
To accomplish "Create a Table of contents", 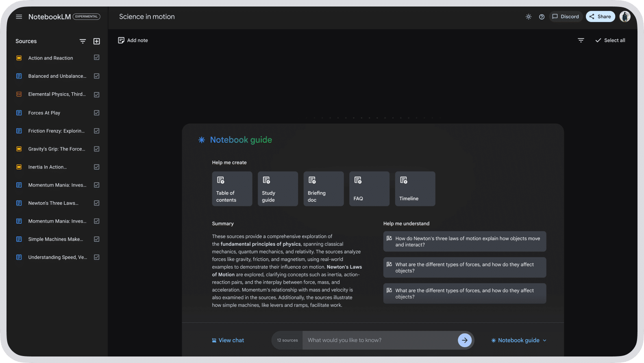I will 232,189.
